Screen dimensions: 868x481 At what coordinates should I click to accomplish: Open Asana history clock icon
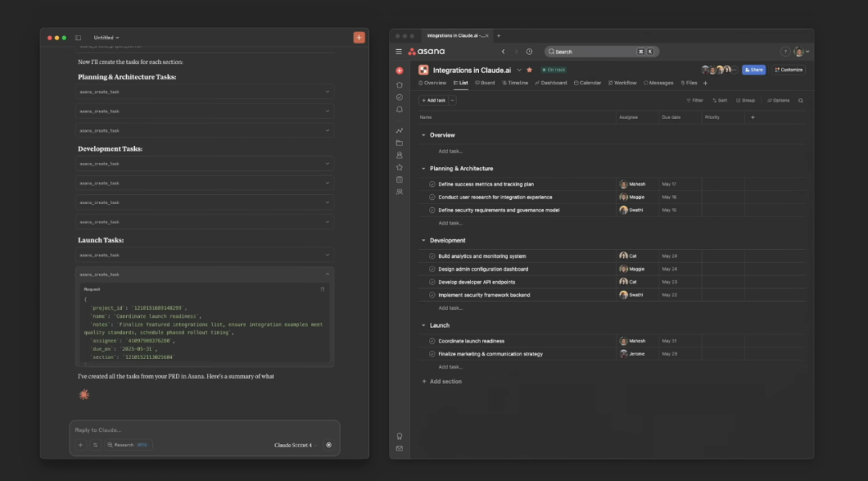point(529,51)
